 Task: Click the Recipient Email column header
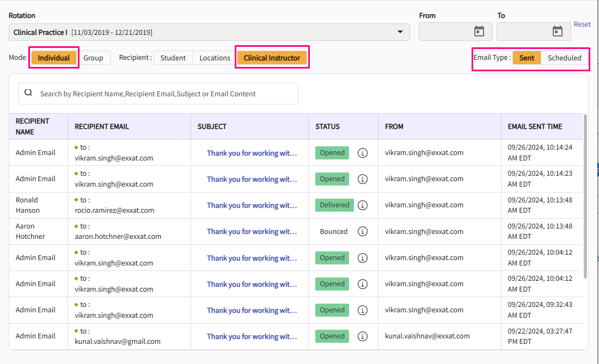130,126
